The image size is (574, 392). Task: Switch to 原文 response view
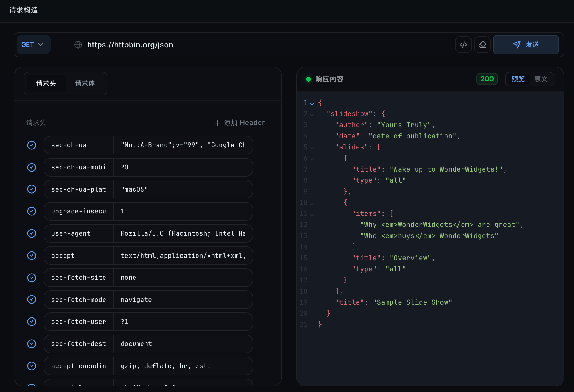pyautogui.click(x=540, y=79)
